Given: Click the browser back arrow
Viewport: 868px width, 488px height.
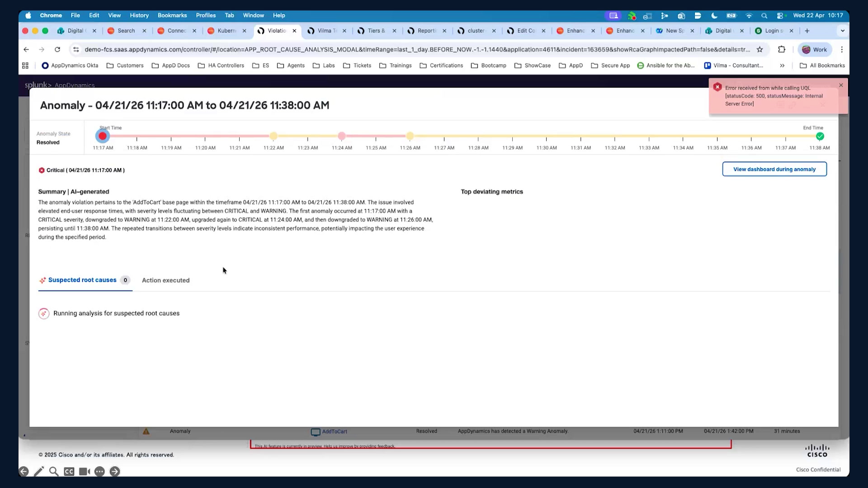Looking at the screenshot, I should tap(26, 49).
